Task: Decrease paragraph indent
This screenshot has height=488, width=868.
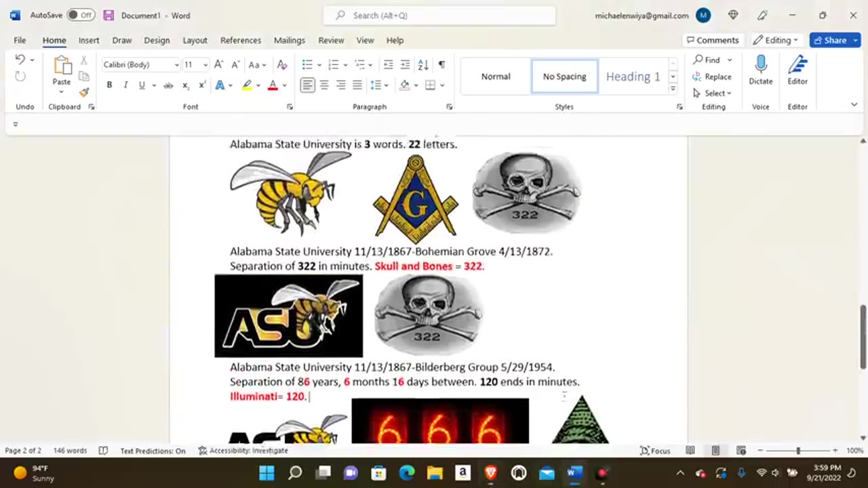Action: click(388, 64)
